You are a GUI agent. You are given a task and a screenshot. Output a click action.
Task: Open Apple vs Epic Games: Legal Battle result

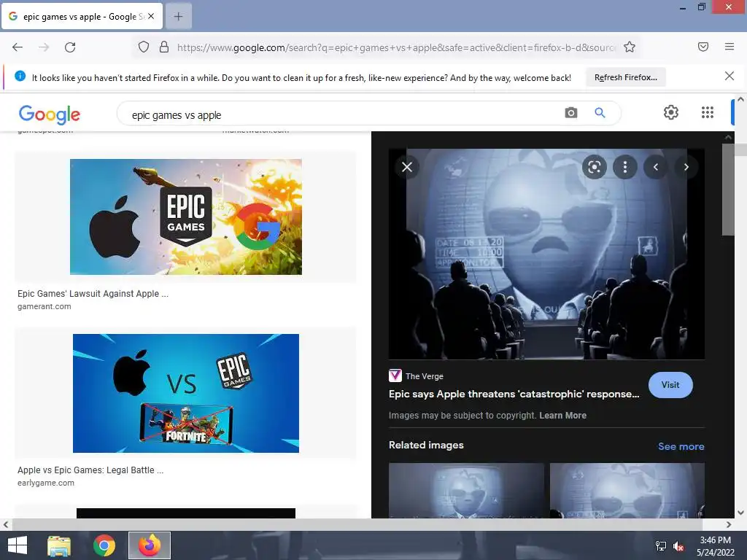(90, 470)
